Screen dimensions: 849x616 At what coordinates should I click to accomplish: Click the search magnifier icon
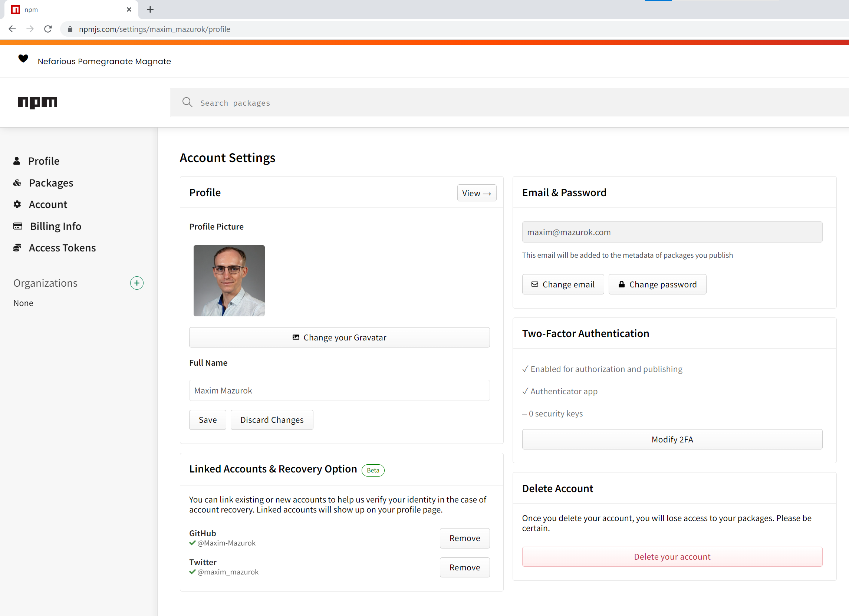point(188,102)
